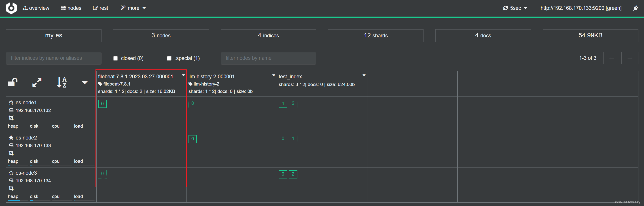Click the refresh icon next to 5sec

[x=506, y=8]
